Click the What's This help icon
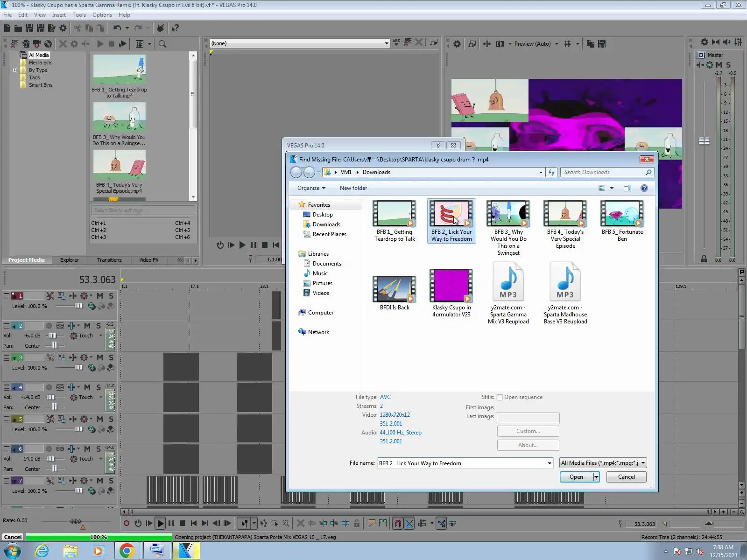Viewport: 747px width, 560px height. 175,28
